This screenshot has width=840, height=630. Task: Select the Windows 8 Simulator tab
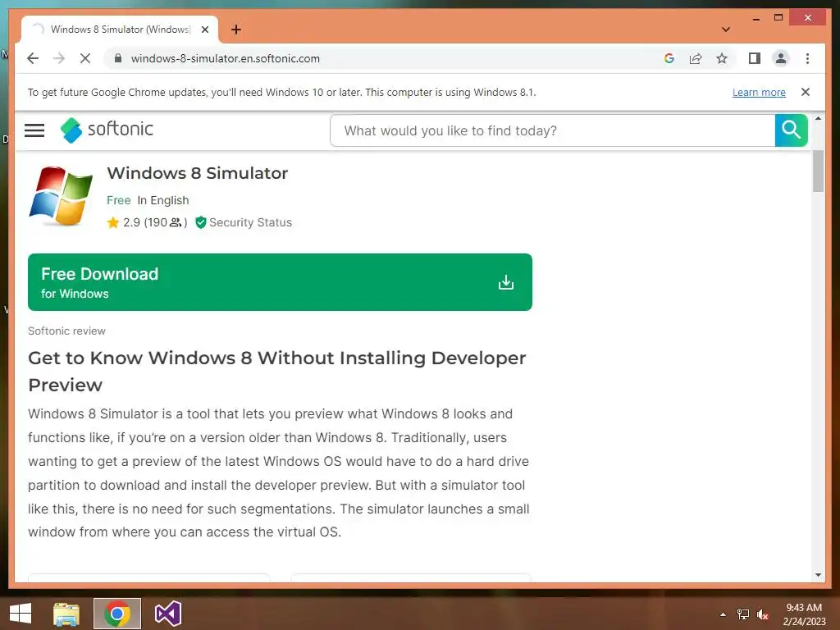120,30
